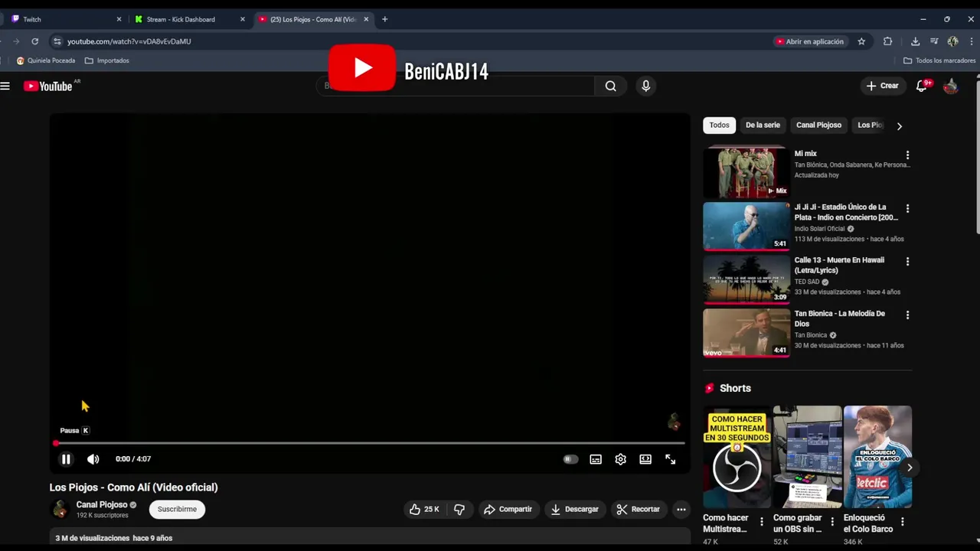Screen dimensions: 980x551
Task: Open options menu for Mi mix
Action: pos(907,155)
